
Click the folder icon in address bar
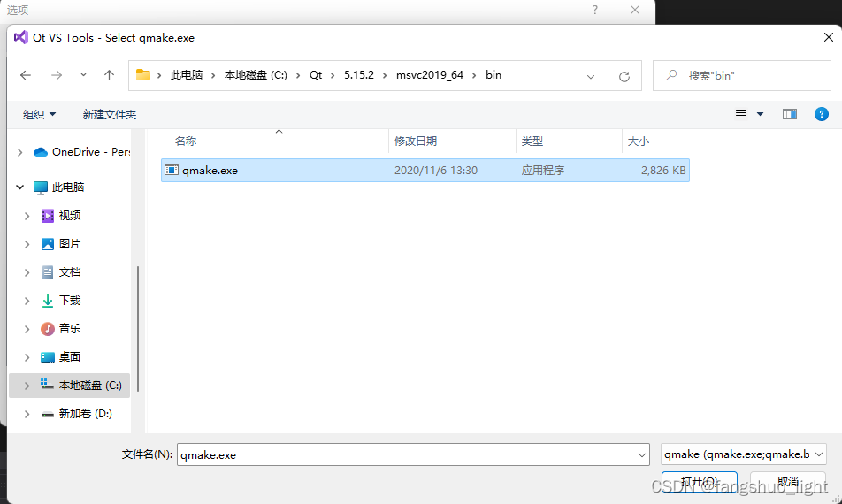(x=143, y=75)
